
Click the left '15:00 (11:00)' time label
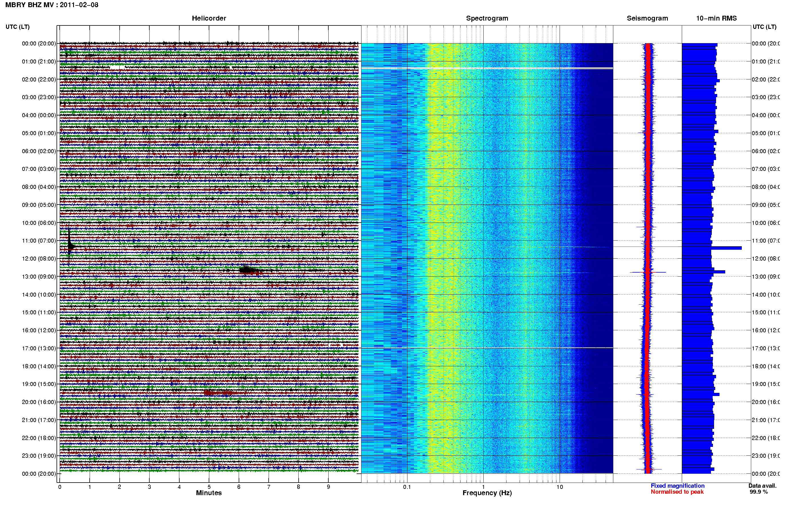39,313
